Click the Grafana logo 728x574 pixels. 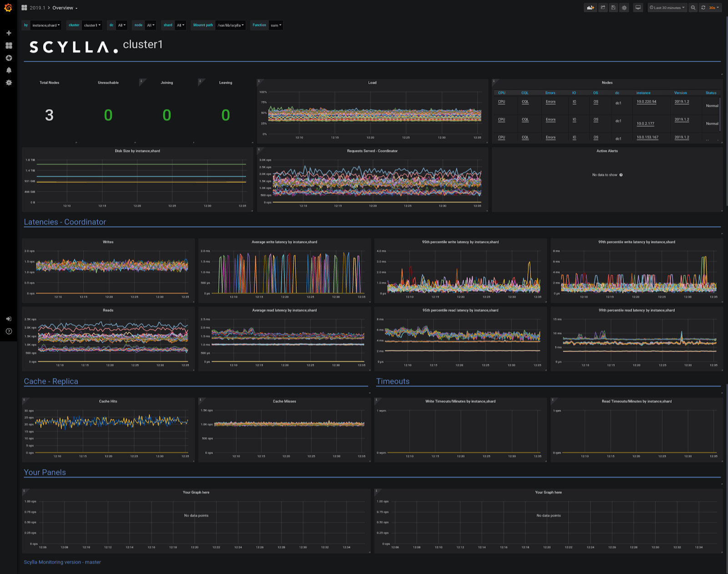(8, 8)
